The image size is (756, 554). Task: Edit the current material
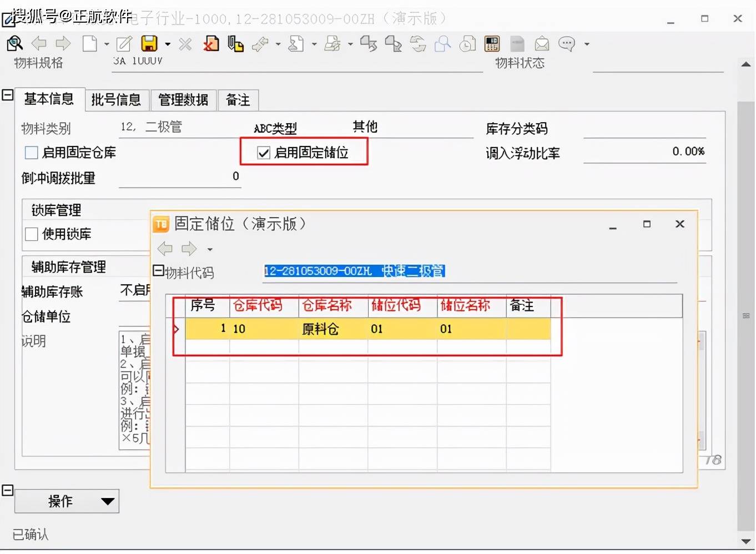(x=123, y=43)
